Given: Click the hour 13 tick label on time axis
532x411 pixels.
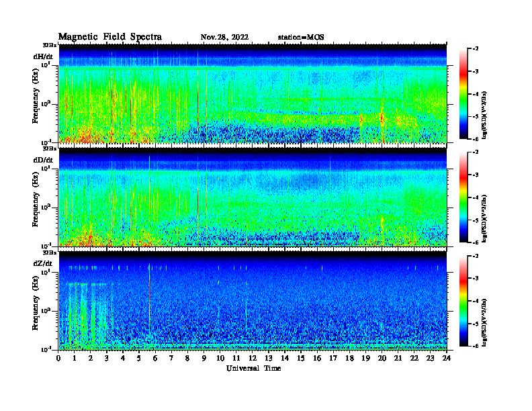Looking at the screenshot, I should point(269,359).
